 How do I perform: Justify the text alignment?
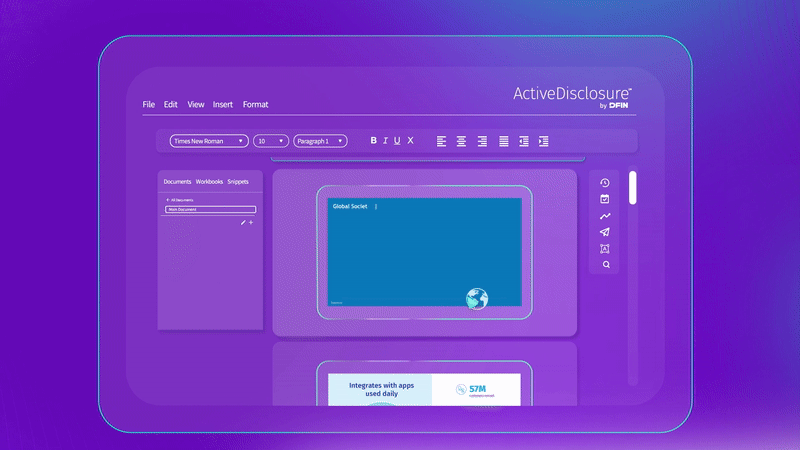504,141
